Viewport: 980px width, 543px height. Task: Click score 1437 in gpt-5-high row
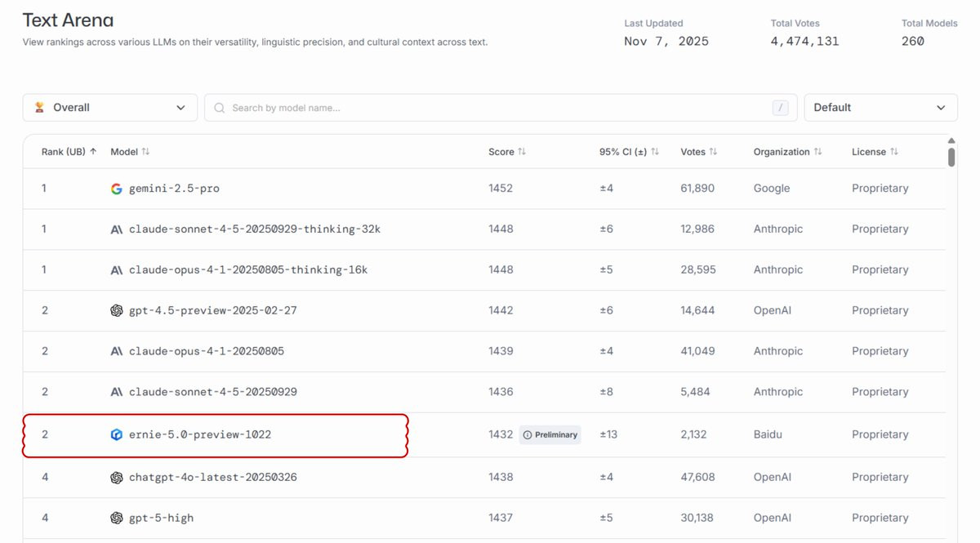(501, 519)
